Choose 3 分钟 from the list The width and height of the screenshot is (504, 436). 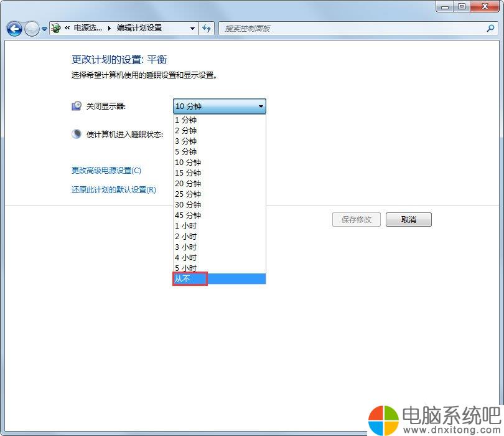coord(220,141)
